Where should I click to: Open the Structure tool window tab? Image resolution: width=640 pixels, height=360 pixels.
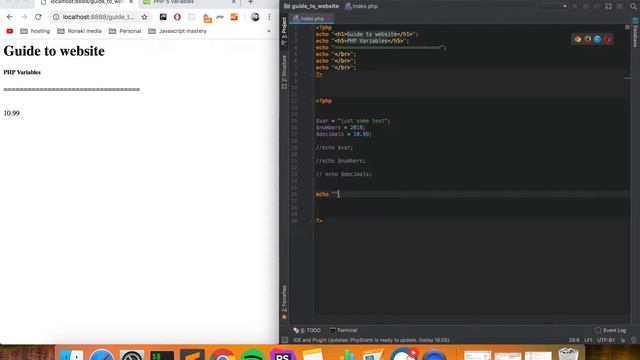click(284, 72)
